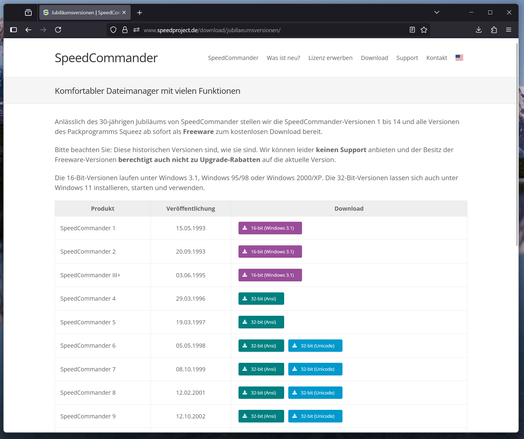524x439 pixels.
Task: Select the Veröffentlichung column header
Action: (190, 208)
